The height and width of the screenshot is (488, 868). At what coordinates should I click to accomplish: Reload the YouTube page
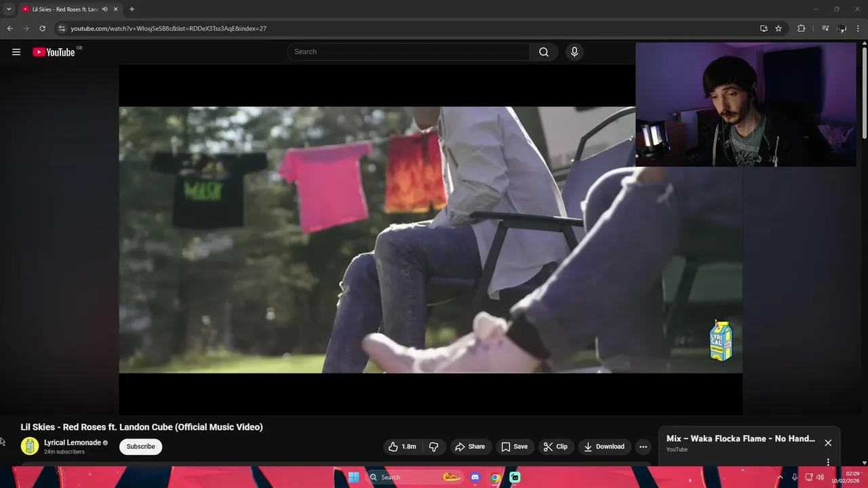[x=42, y=28]
